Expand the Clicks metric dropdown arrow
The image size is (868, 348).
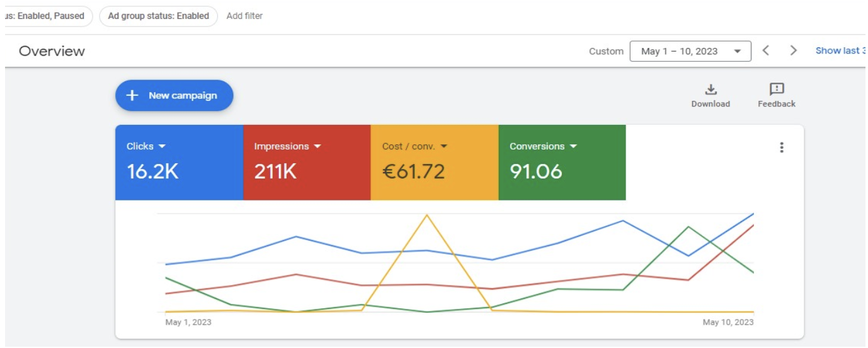point(163,146)
